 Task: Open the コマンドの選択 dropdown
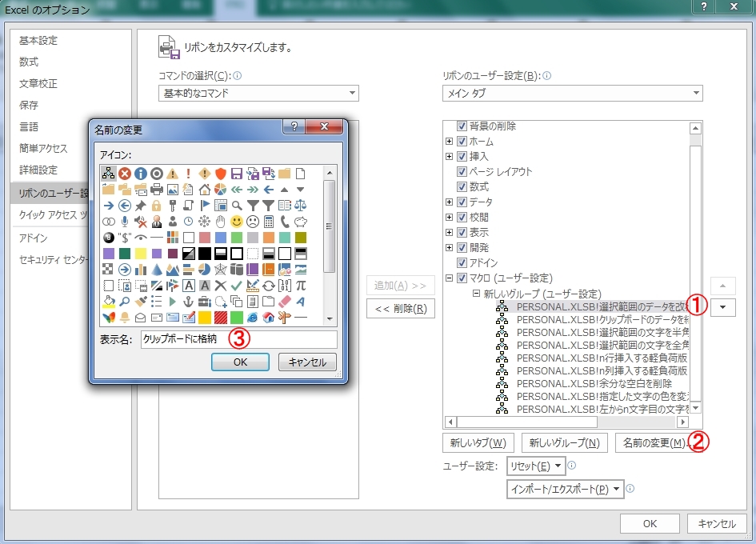click(258, 93)
